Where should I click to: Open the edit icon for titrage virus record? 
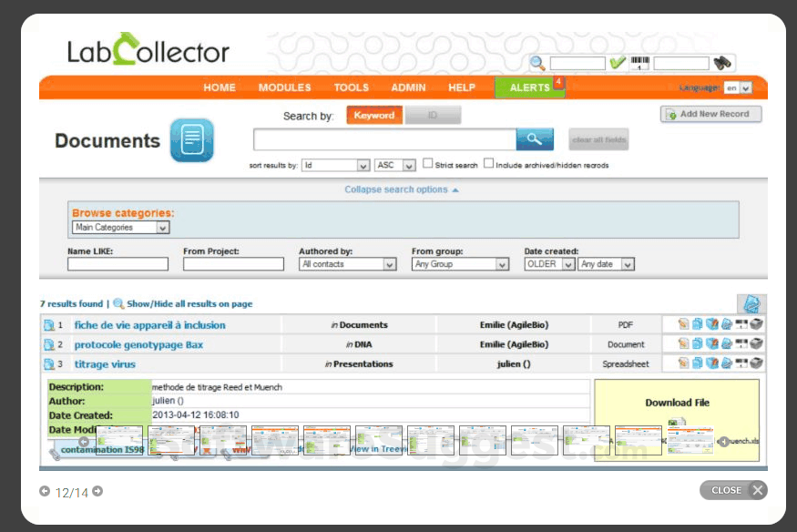point(683,363)
